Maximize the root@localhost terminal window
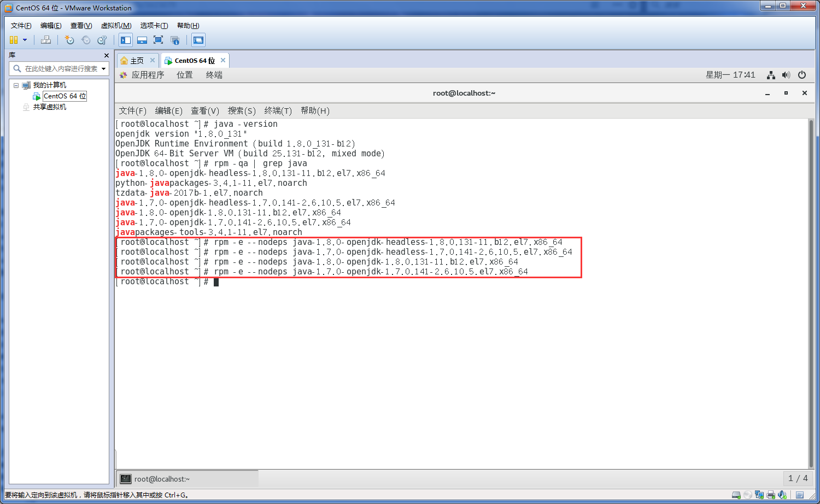The height and width of the screenshot is (504, 820). click(786, 93)
